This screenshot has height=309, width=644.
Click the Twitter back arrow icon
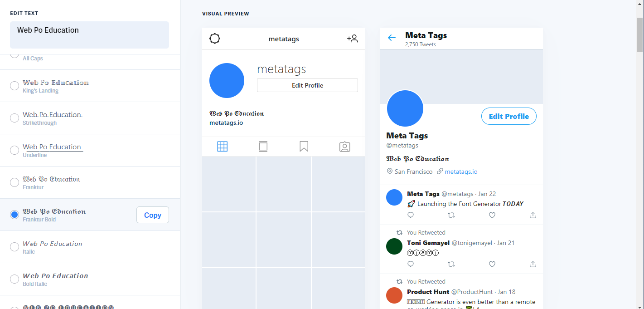[x=392, y=38]
